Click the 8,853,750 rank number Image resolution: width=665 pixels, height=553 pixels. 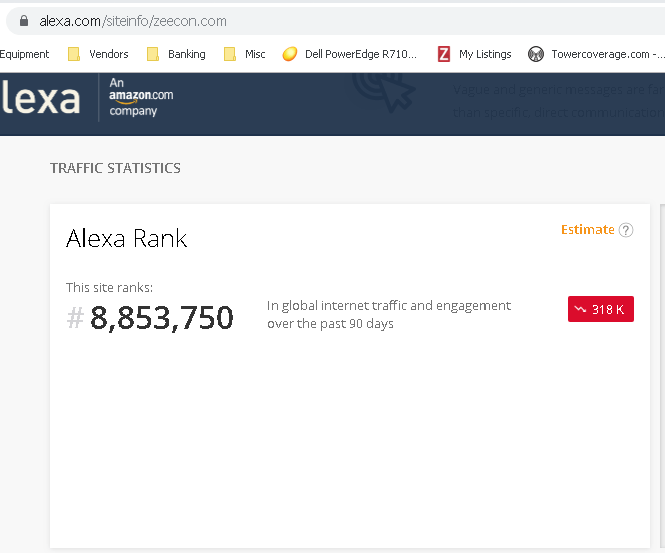(161, 318)
